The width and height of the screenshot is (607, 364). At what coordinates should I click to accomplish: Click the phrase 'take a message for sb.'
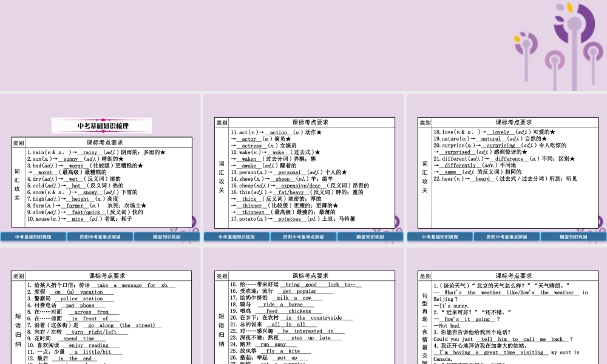pos(133,285)
